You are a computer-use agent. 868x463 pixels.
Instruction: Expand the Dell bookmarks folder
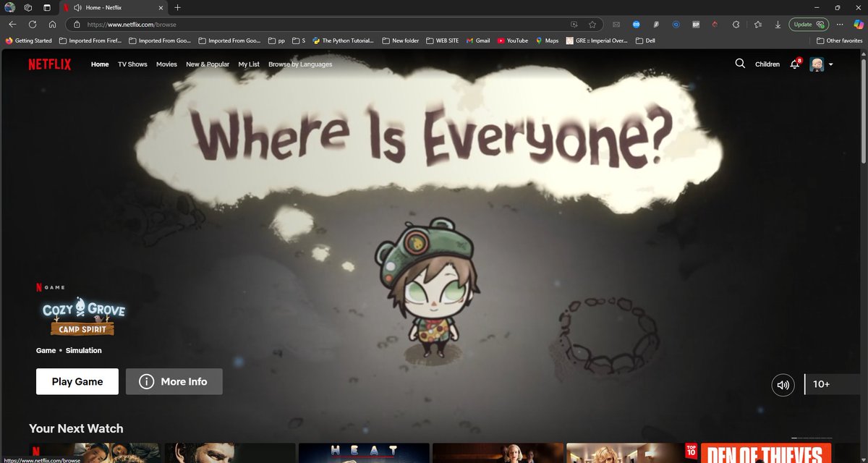(x=645, y=41)
